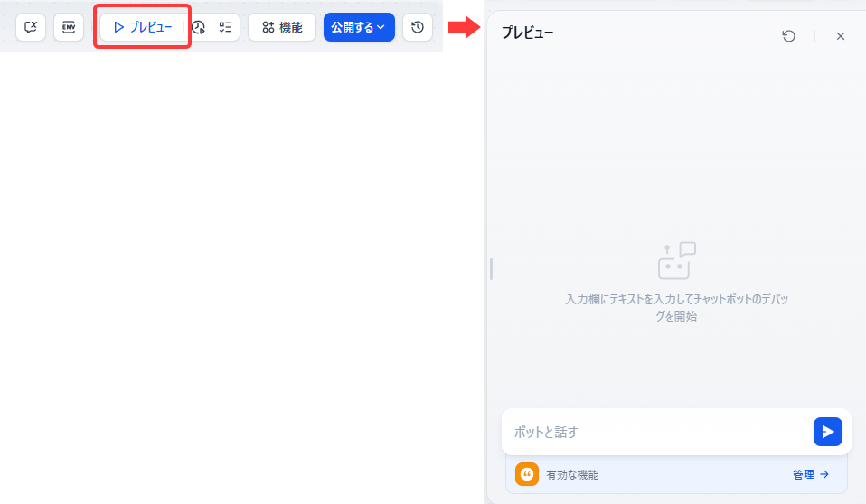This screenshot has height=504, width=866.
Task: Restart the preview conversation with refresh icon
Action: [x=788, y=36]
